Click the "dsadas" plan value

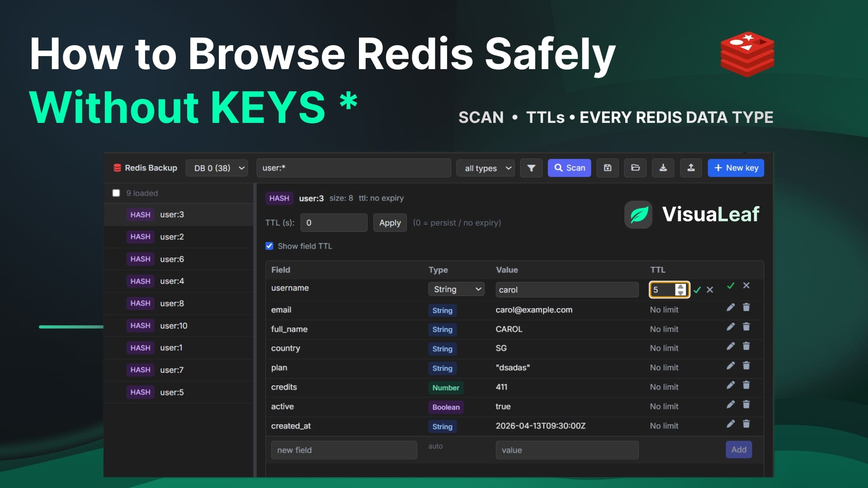point(513,368)
